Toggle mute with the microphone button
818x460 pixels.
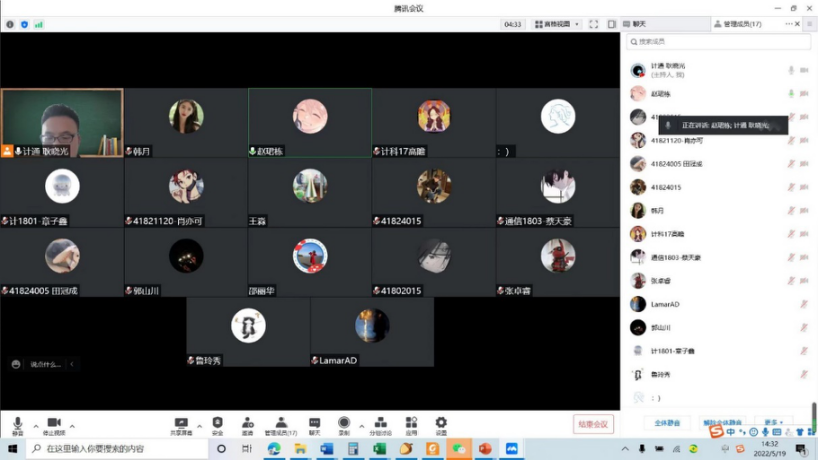tap(18, 425)
